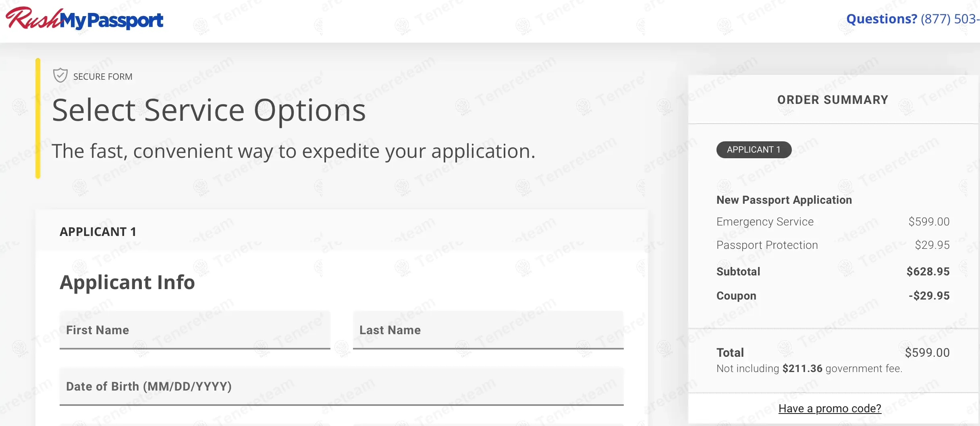Click the Emergency Service line item
980x426 pixels.
(x=765, y=222)
